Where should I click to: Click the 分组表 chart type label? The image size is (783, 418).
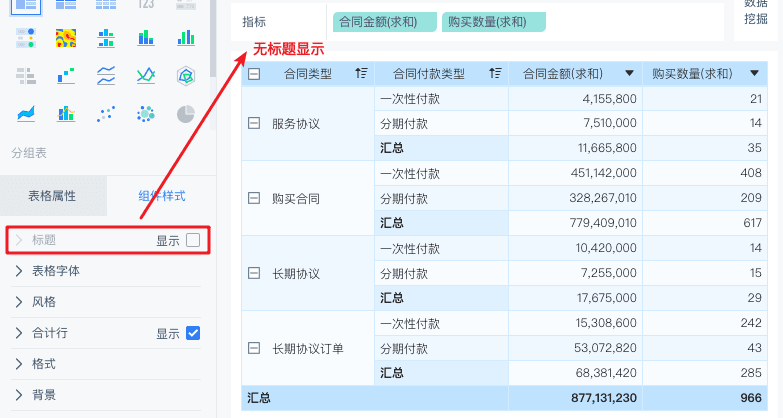click(x=29, y=153)
